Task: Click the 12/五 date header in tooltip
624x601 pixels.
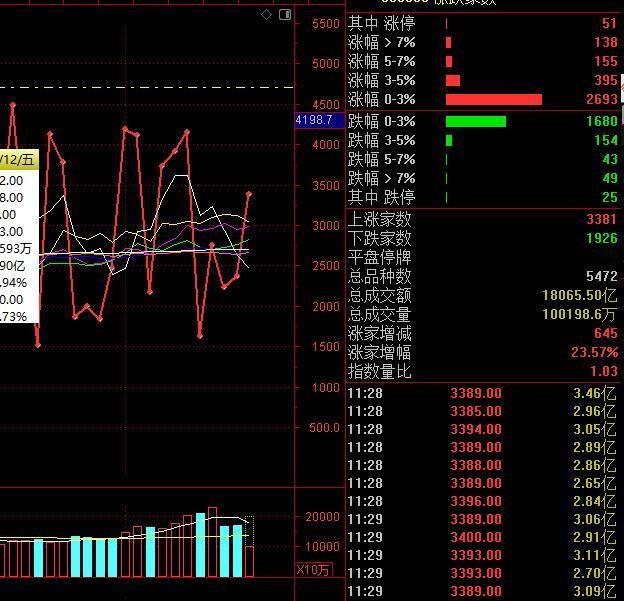Action: point(17,160)
